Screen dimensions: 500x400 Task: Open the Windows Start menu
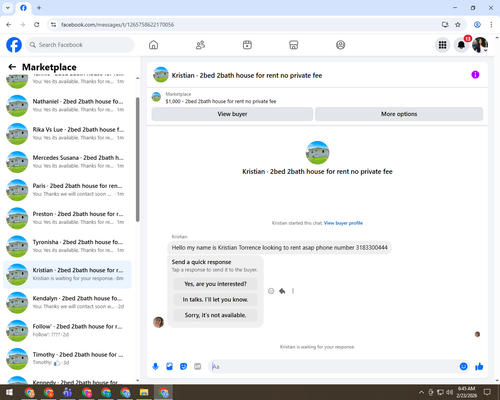[x=9, y=392]
